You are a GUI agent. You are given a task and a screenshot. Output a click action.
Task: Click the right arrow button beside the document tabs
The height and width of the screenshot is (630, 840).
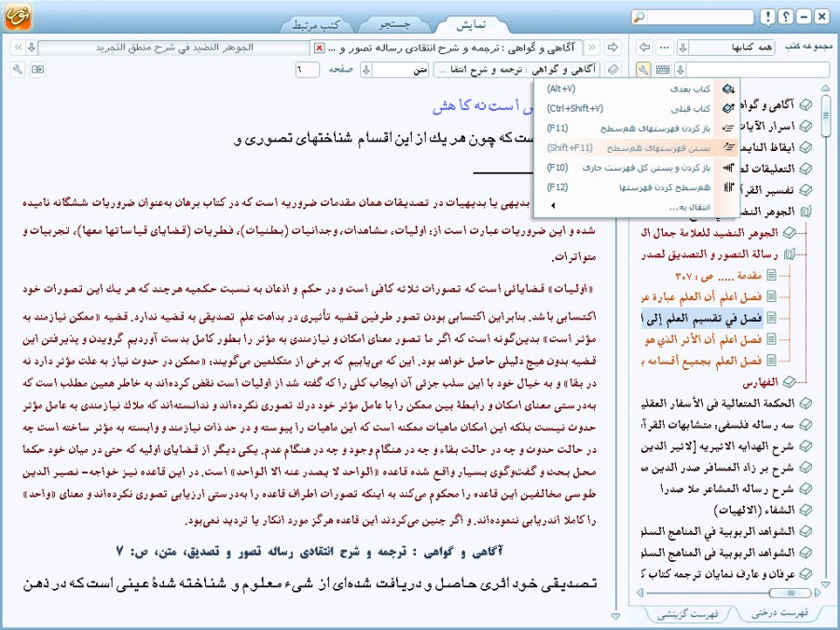[x=613, y=48]
